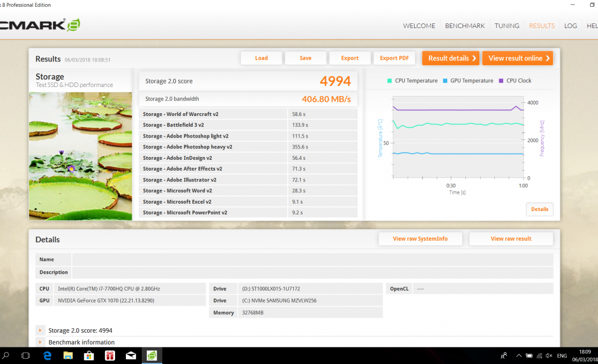Image resolution: width=598 pixels, height=364 pixels.
Task: Click the muted volume icon
Action: point(549,355)
